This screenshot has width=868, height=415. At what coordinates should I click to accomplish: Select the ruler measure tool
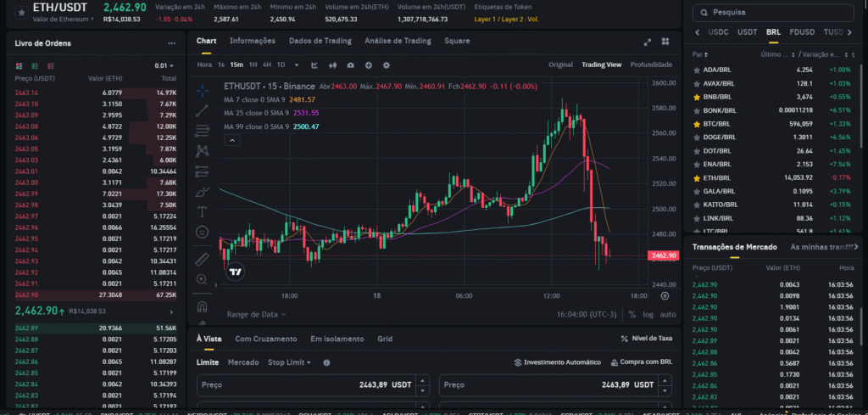pos(202,259)
